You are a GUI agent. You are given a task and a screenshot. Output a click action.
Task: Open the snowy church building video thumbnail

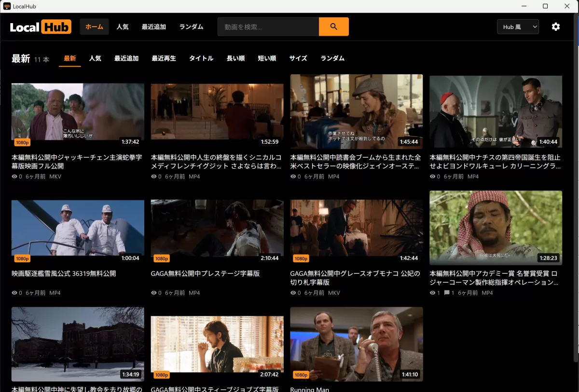pos(78,344)
